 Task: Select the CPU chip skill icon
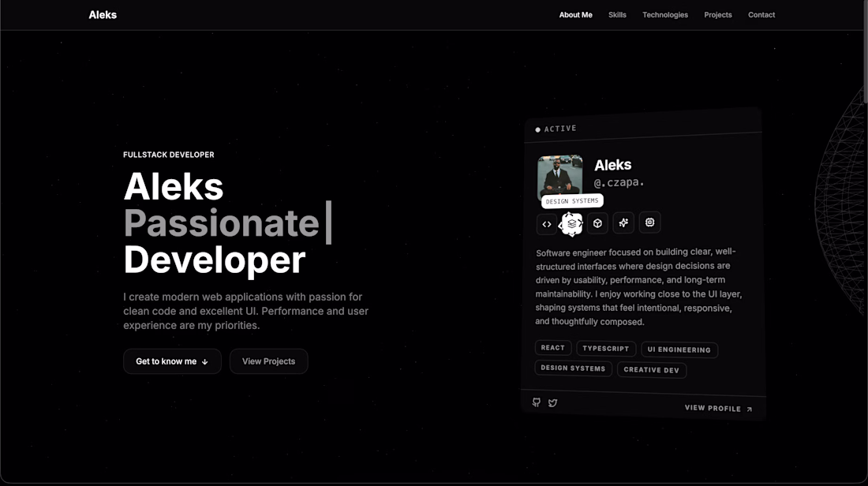coord(650,222)
